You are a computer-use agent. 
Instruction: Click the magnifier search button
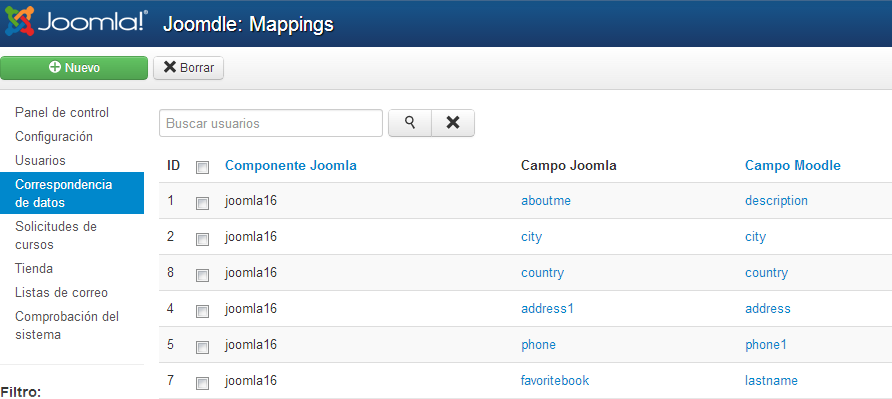coord(410,123)
